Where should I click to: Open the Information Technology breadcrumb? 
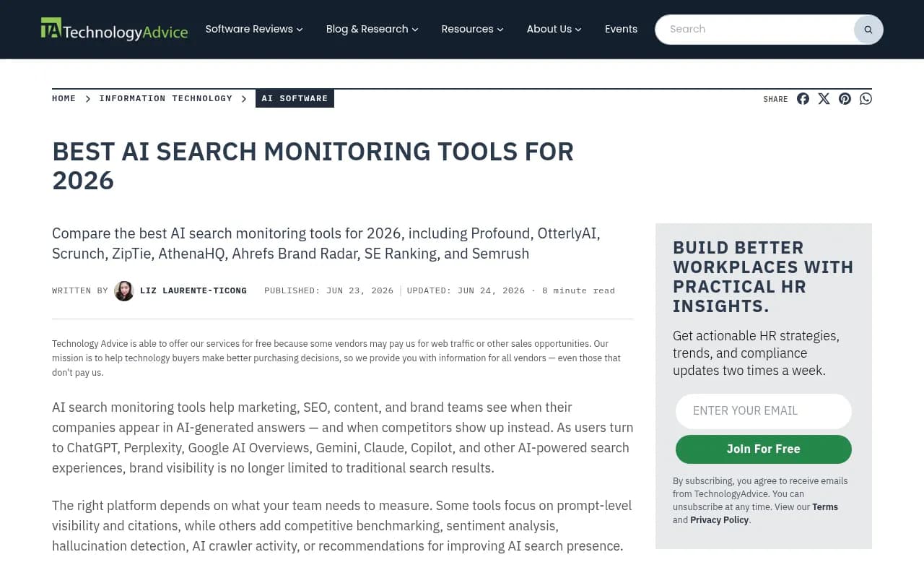click(166, 98)
